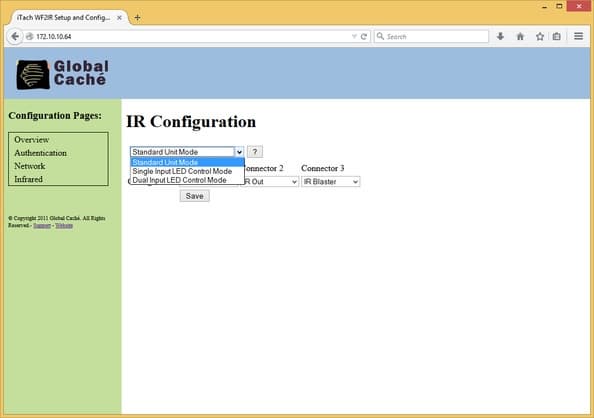Click the IR Configuration heading
The image size is (594, 418).
coord(191,122)
